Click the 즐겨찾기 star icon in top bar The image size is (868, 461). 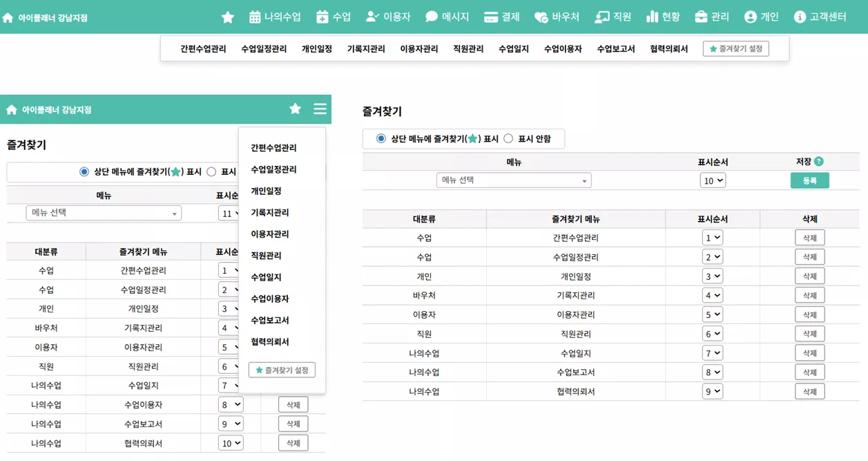(x=228, y=15)
